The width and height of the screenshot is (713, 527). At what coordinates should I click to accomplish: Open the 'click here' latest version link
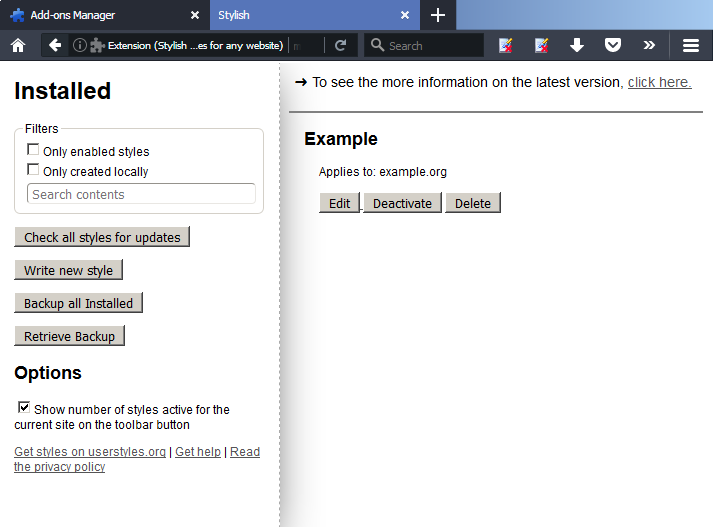click(659, 82)
